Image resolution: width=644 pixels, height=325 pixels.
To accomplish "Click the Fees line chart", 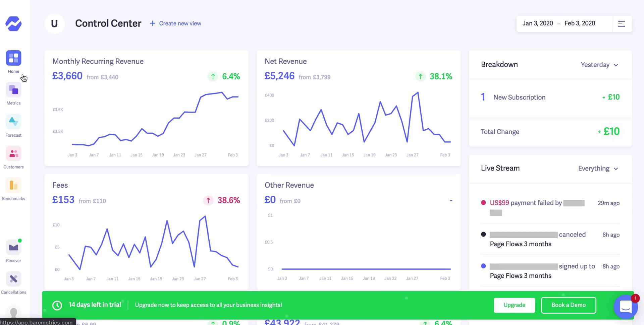I will pos(154,243).
